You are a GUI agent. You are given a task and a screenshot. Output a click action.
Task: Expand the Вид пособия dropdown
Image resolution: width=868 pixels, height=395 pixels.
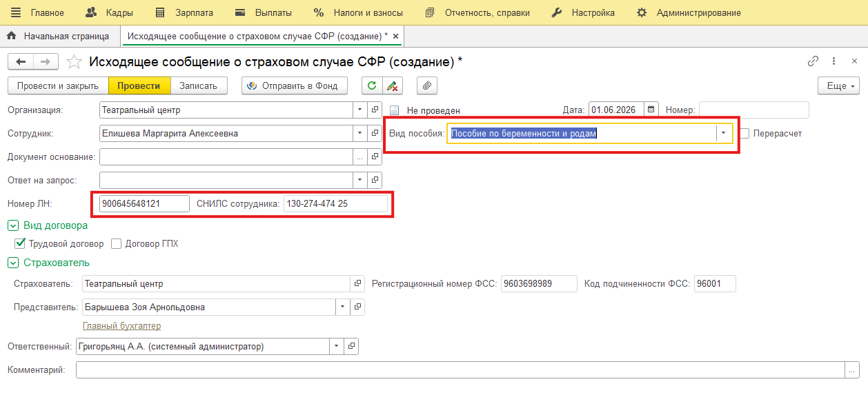(723, 133)
